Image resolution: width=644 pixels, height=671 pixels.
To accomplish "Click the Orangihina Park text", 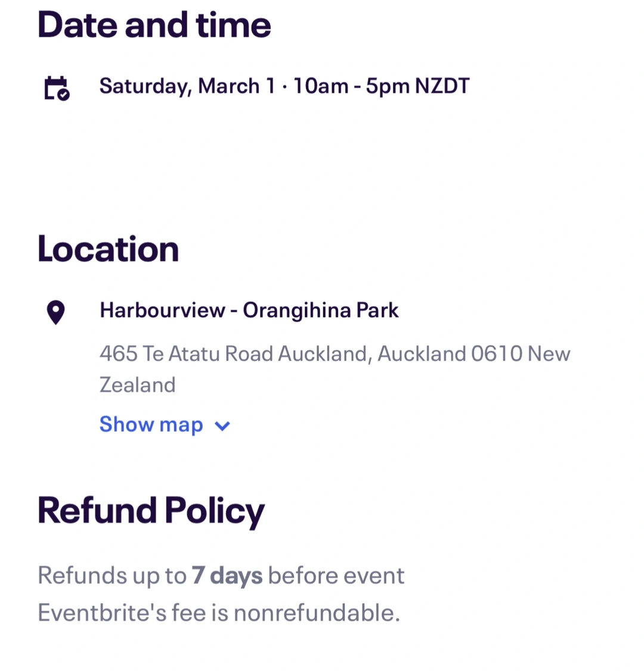I will tap(320, 310).
